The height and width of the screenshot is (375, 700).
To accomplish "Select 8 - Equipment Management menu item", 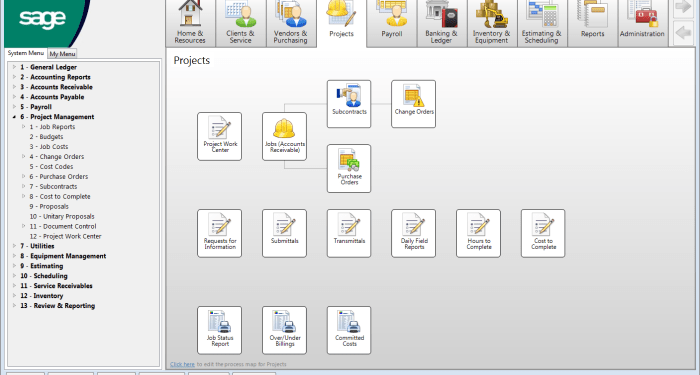I will click(63, 256).
